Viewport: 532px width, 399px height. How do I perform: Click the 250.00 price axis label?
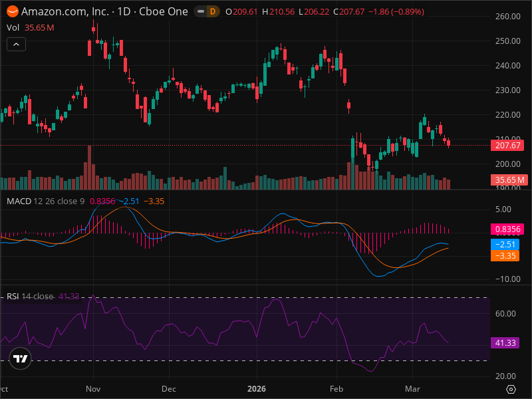[x=508, y=41]
